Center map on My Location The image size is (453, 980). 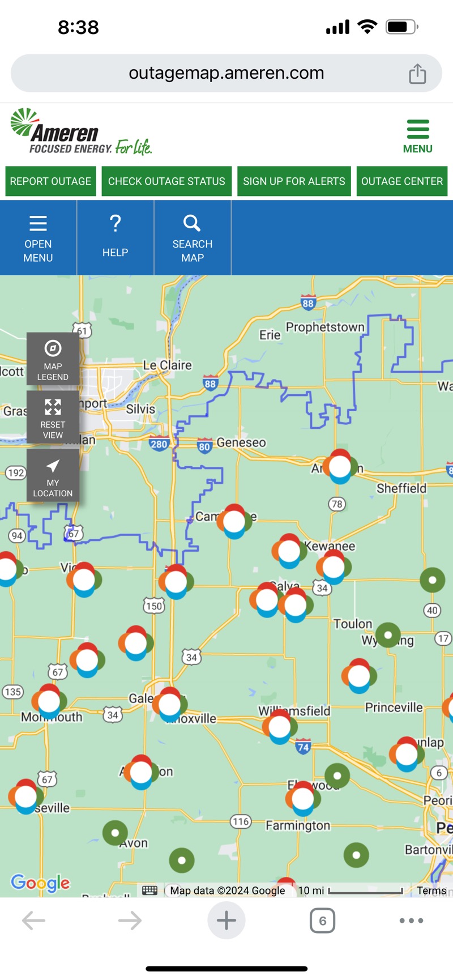53,476
